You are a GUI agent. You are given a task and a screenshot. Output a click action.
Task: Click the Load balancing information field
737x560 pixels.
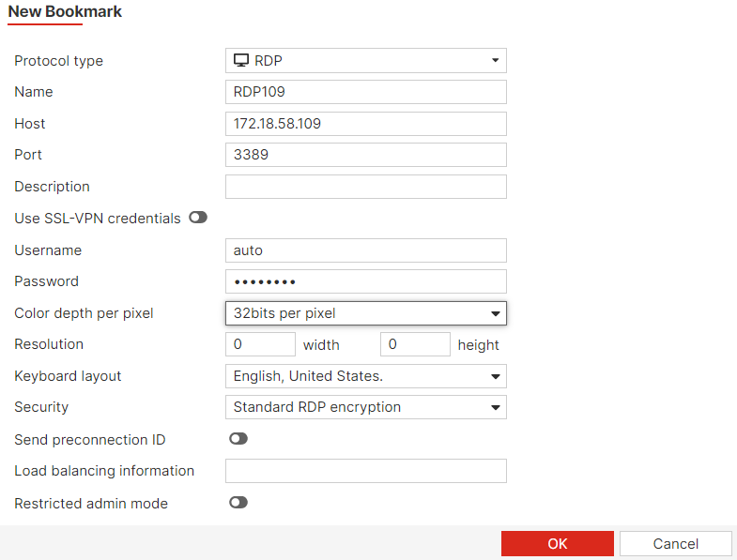pos(366,471)
